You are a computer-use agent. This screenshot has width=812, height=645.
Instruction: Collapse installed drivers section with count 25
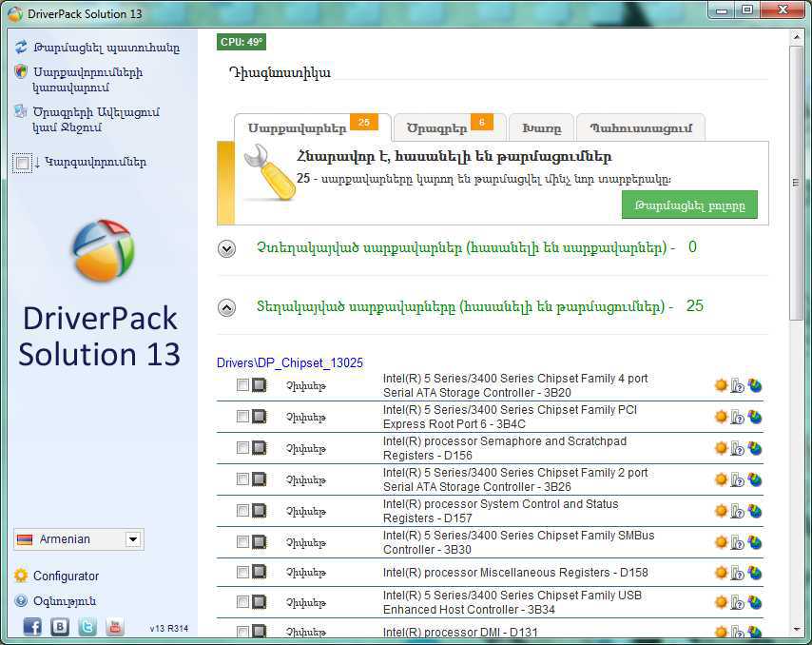point(227,307)
